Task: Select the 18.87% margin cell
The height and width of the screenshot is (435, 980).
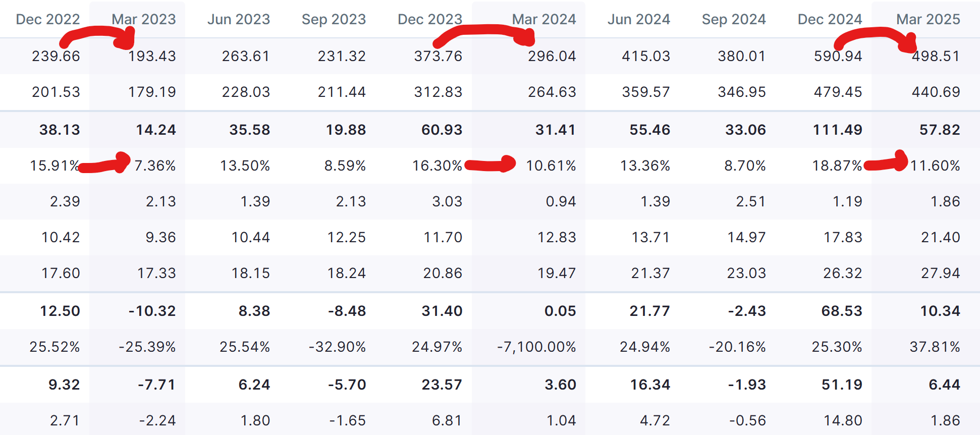Action: coord(837,166)
